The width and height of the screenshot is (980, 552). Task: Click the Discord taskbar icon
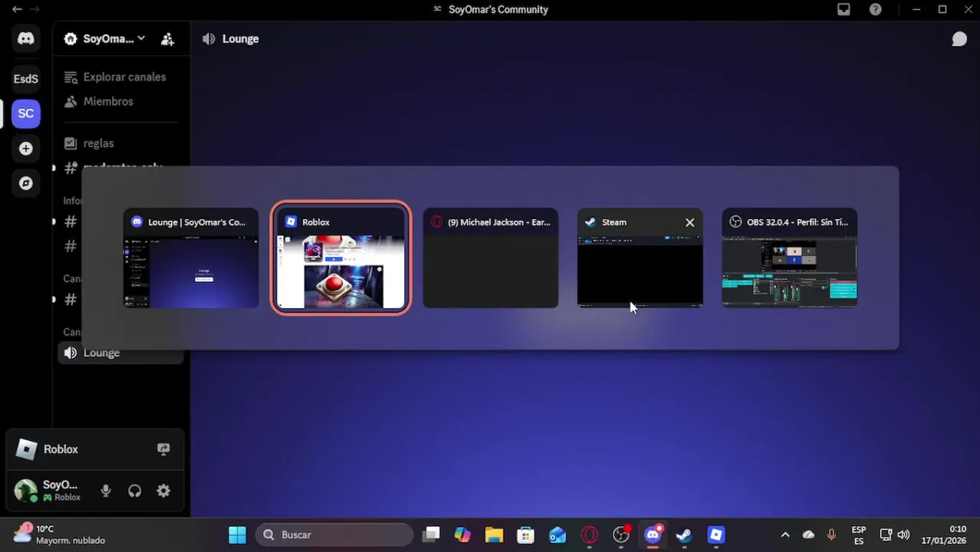coord(653,534)
